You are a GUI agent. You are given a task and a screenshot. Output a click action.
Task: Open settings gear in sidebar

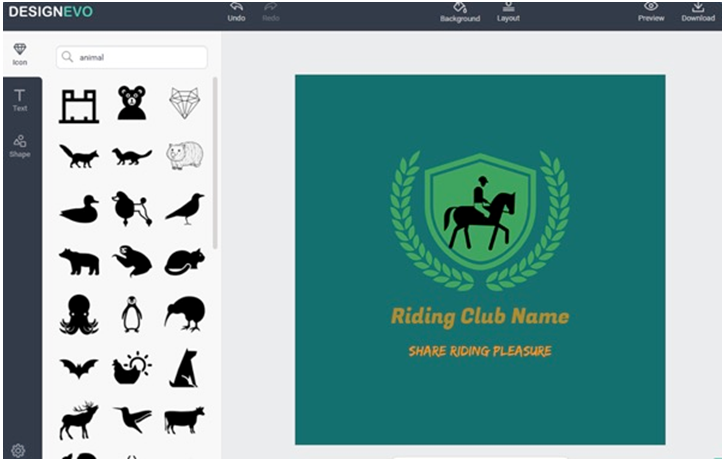[x=18, y=450]
